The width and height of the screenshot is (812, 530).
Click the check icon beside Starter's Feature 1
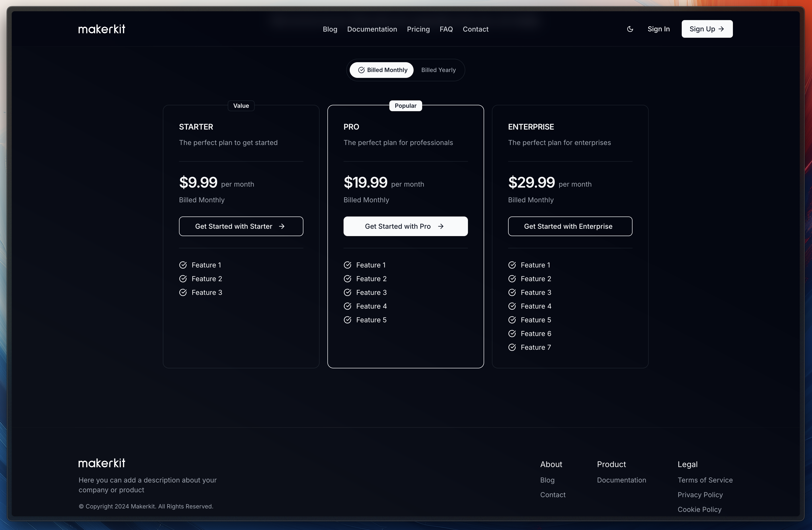pyautogui.click(x=183, y=265)
